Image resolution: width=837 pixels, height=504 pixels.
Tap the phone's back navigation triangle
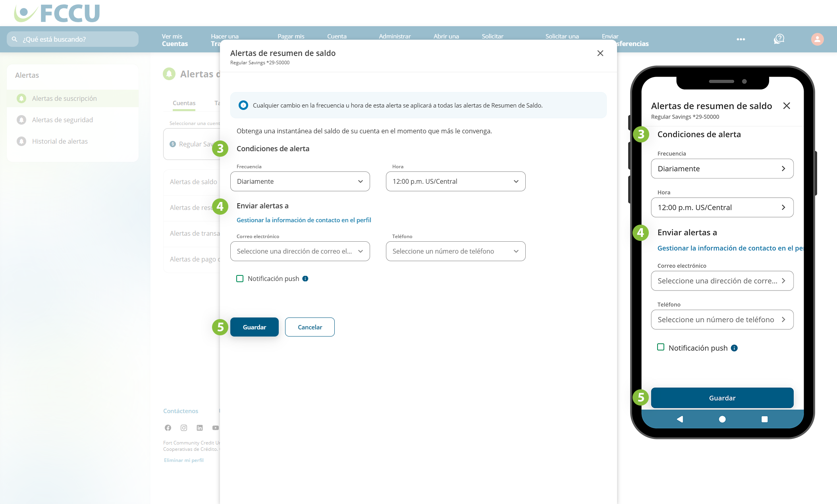pyautogui.click(x=680, y=419)
